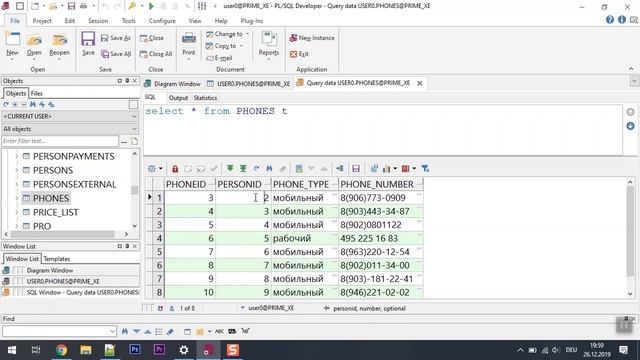
Task: Click the single record view icon in grid toolbar
Action: (x=299, y=169)
